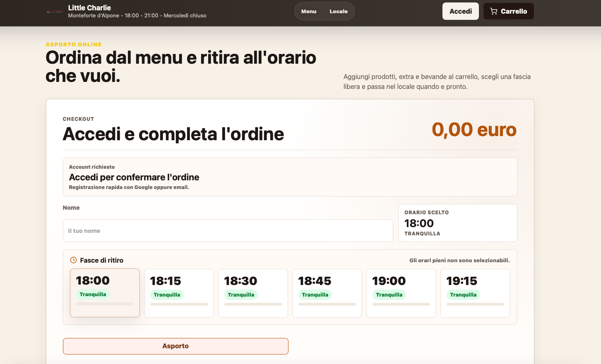
Task: Click the ASPORTO ONLINE label
Action: [74, 44]
